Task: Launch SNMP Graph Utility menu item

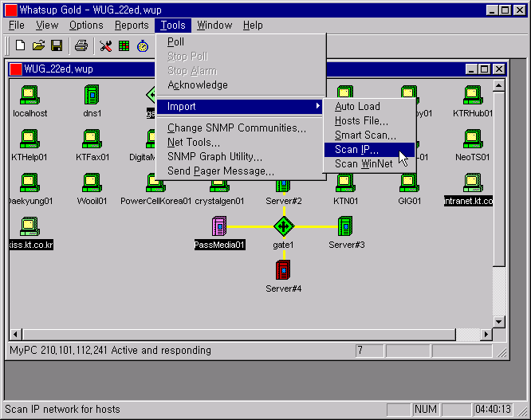Action: (x=241, y=157)
